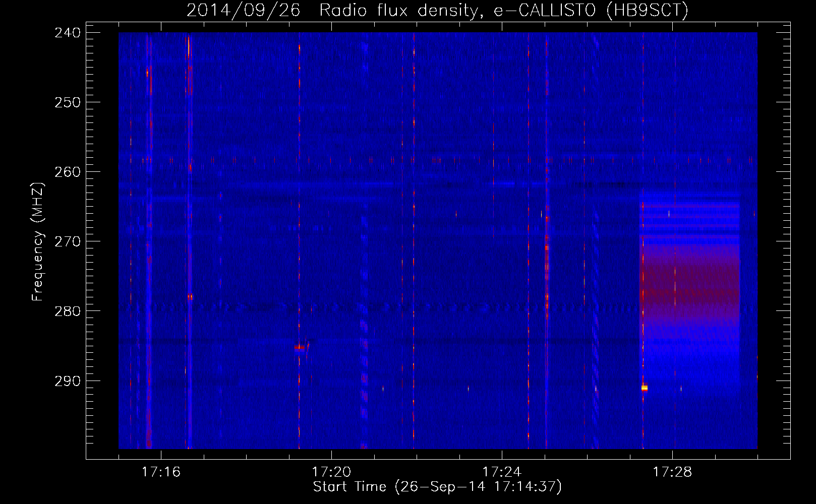This screenshot has width=816, height=504.
Task: Click the 17:24 time axis label
Action: (x=502, y=472)
